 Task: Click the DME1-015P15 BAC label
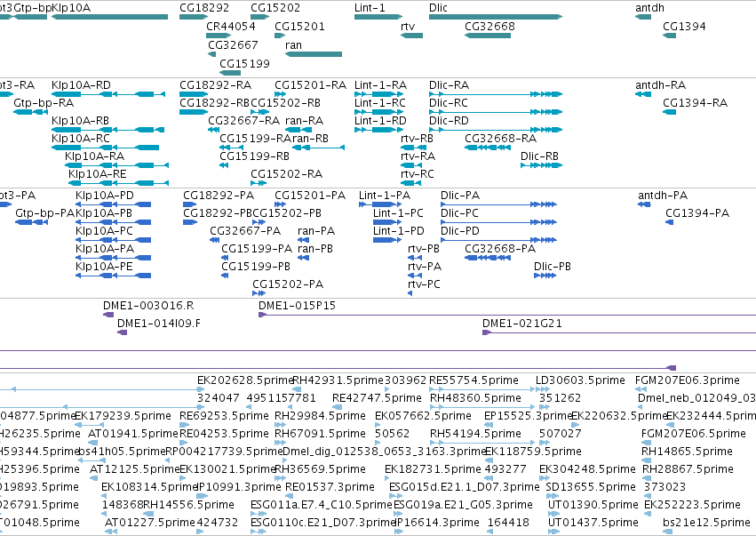tap(297, 306)
